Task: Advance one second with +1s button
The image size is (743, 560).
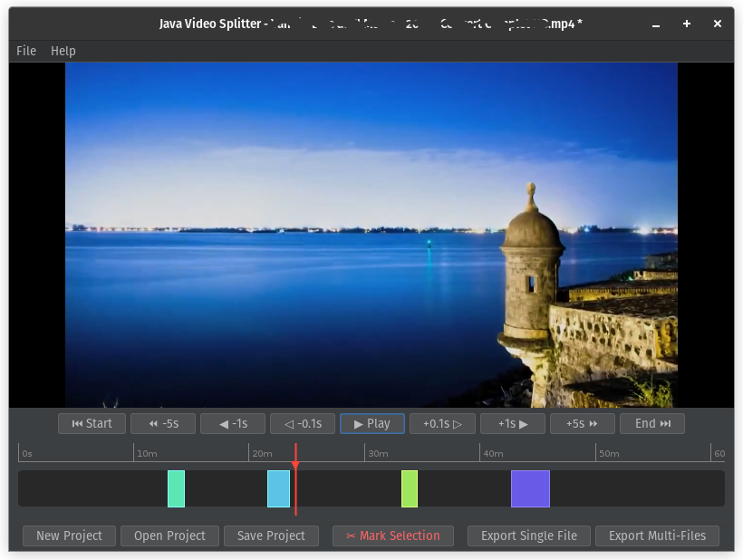Action: (512, 423)
